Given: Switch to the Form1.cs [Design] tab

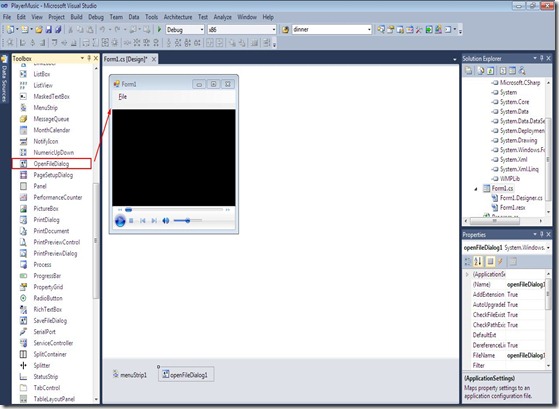Looking at the screenshot, I should (x=126, y=59).
